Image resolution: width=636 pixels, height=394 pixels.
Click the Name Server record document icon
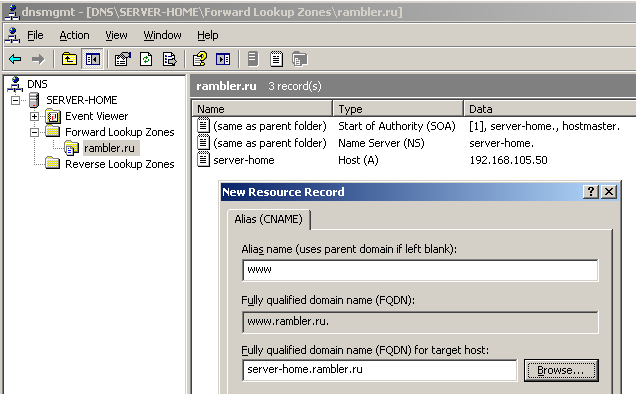click(x=203, y=142)
